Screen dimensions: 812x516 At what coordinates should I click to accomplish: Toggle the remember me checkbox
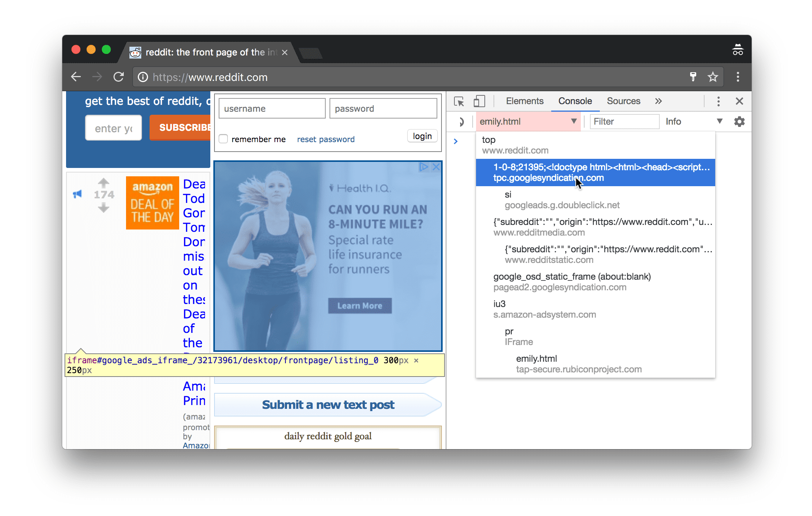224,139
